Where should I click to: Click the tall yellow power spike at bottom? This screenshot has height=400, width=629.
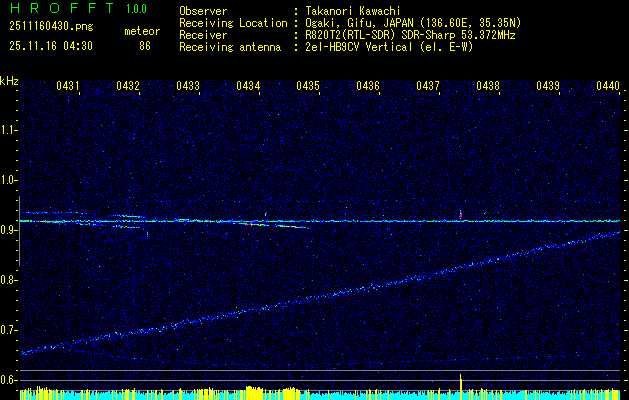[461, 387]
